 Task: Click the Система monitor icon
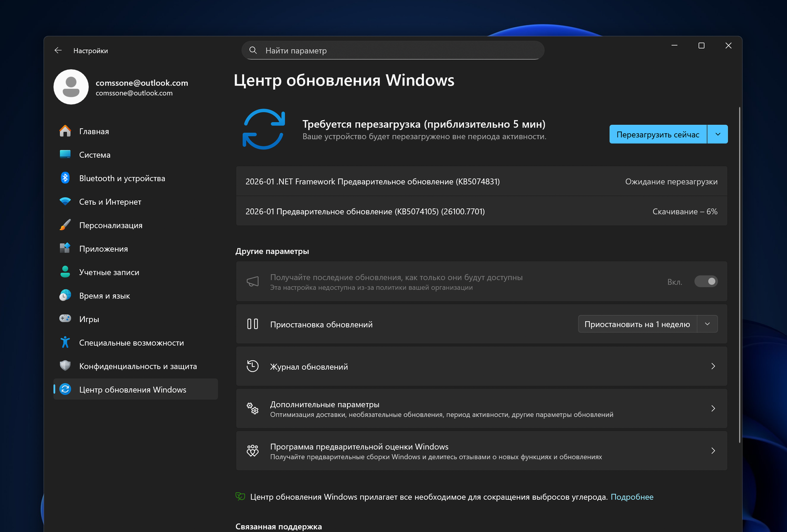(x=65, y=154)
